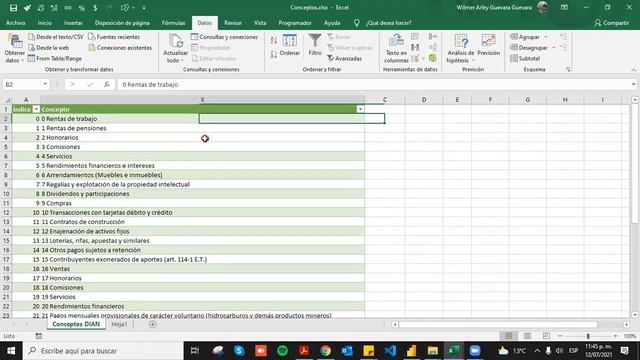Switch to Page Layout view
Image resolution: width=640 pixels, height=360 pixels.
[527, 336]
